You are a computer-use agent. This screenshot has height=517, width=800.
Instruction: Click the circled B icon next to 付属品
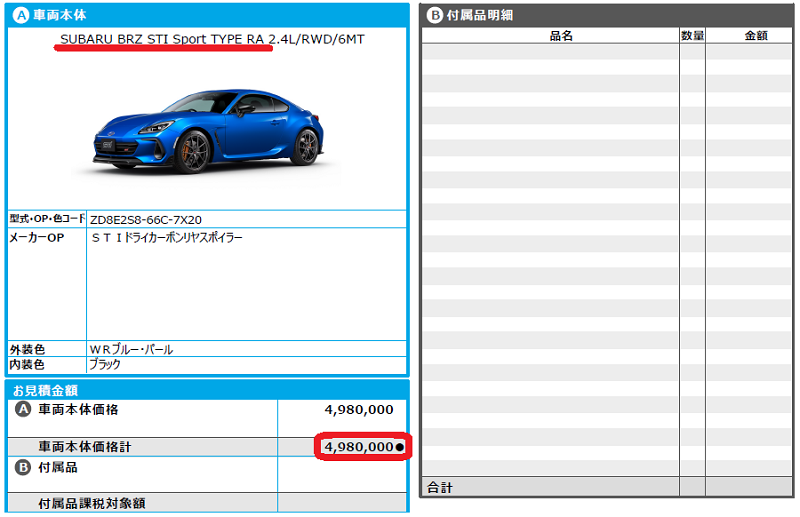(x=23, y=467)
